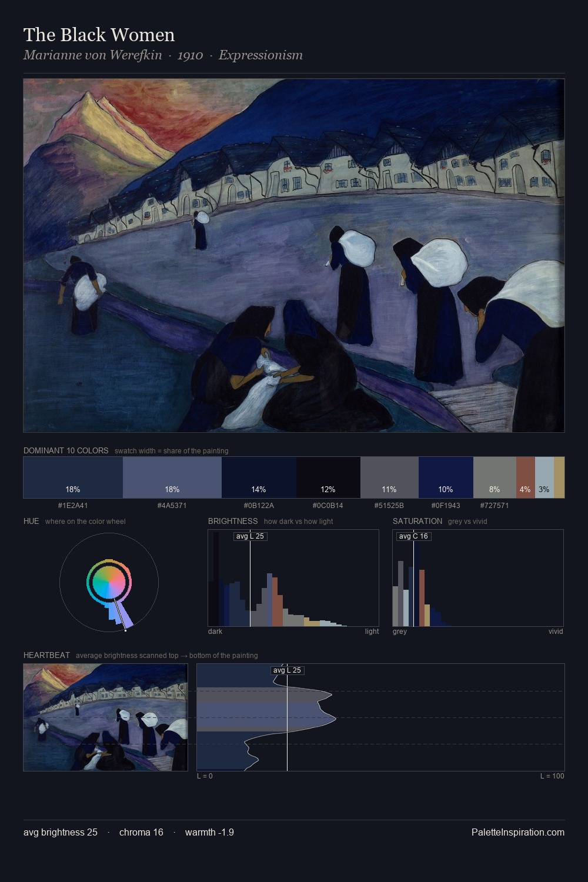Click the 'grey' saturation axis label

[400, 631]
